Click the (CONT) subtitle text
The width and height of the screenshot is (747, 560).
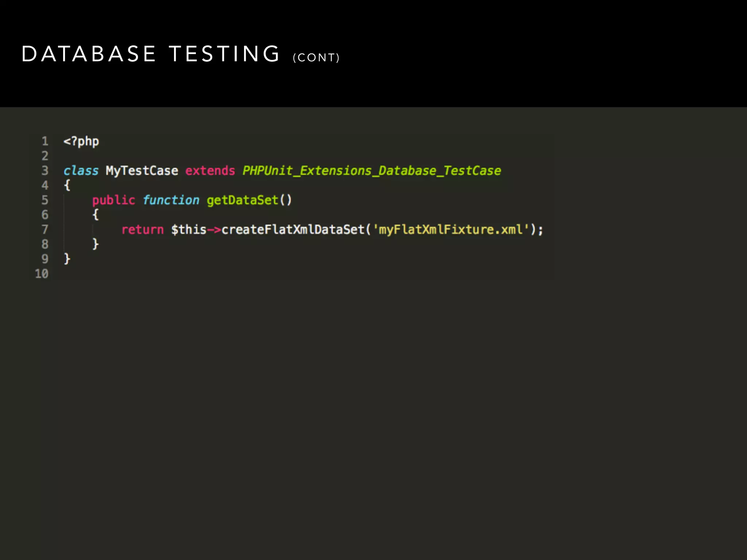coord(316,58)
